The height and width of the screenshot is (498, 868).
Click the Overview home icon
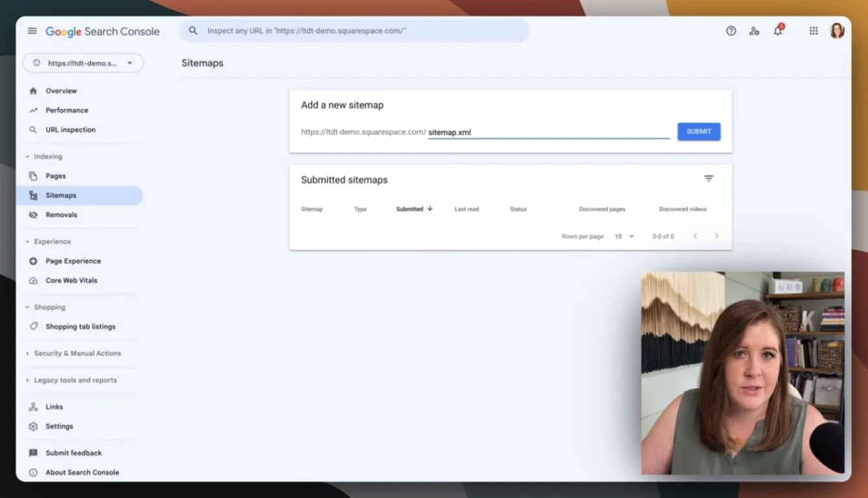coord(33,91)
